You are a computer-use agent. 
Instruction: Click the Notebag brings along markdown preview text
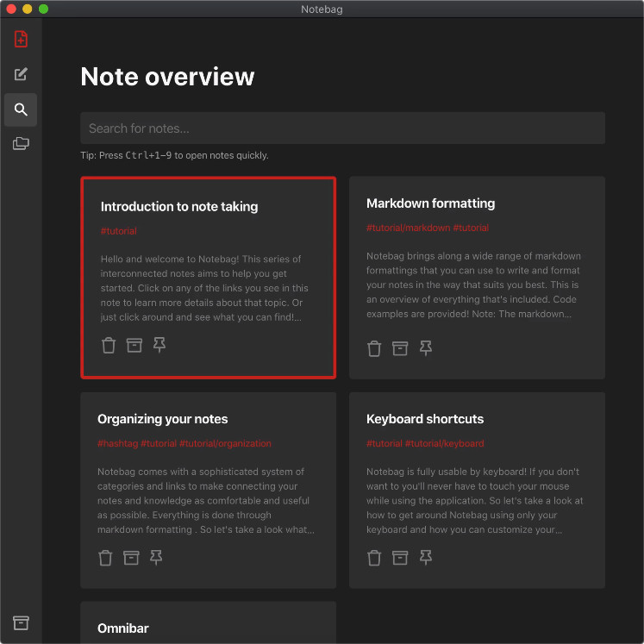pos(473,284)
